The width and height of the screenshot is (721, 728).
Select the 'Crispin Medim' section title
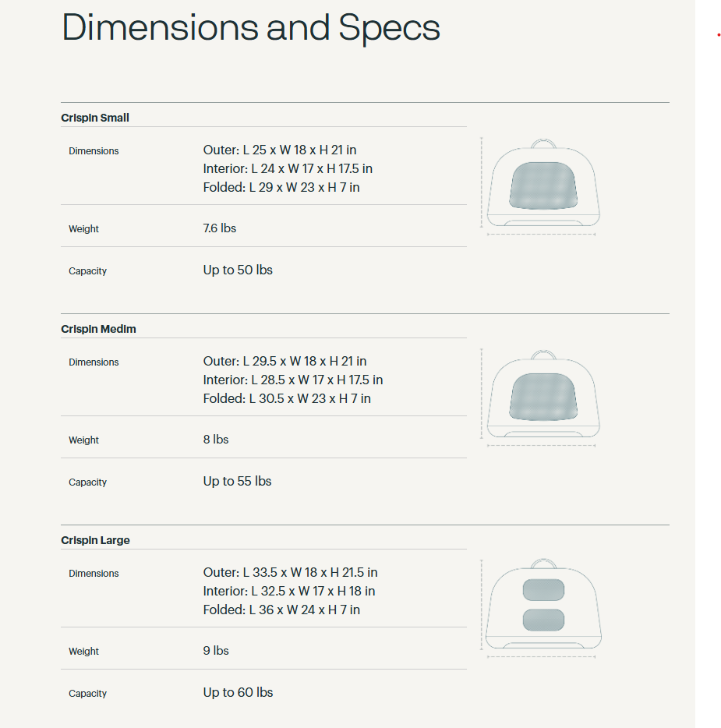[98, 329]
